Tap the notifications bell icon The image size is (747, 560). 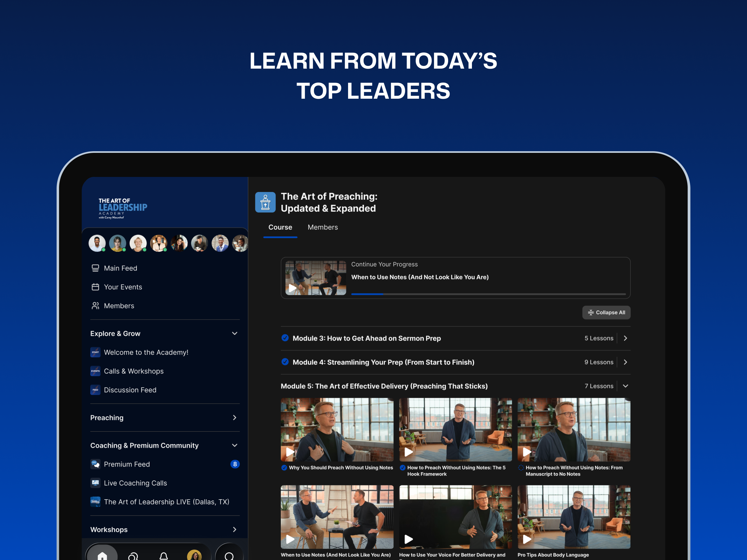pos(164,556)
